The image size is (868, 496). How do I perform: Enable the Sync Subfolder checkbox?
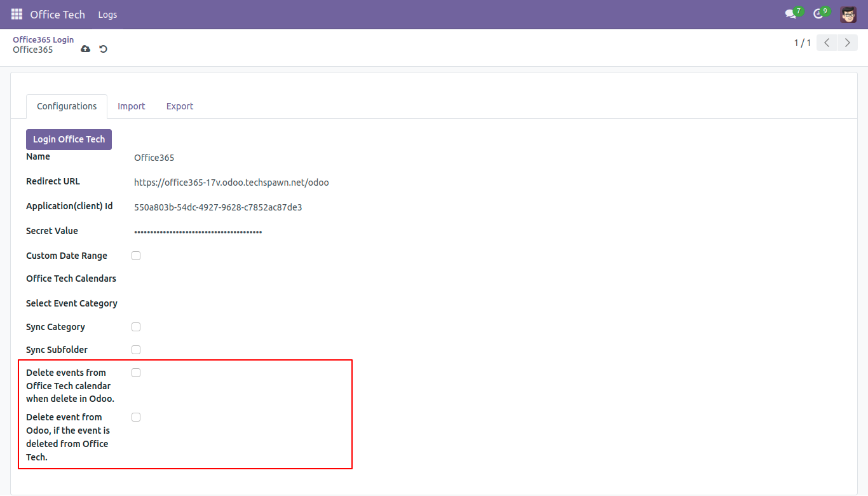[x=136, y=350]
